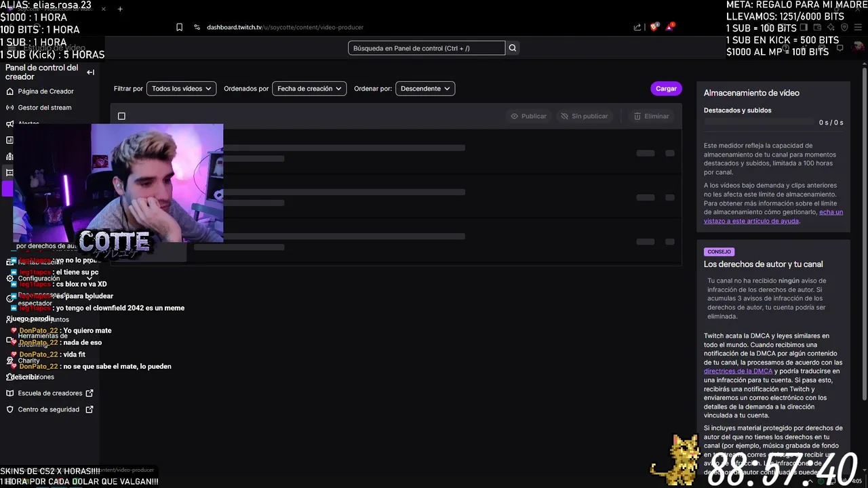Click the magnifier search button
Image resolution: width=868 pixels, height=488 pixels.
pyautogui.click(x=513, y=48)
